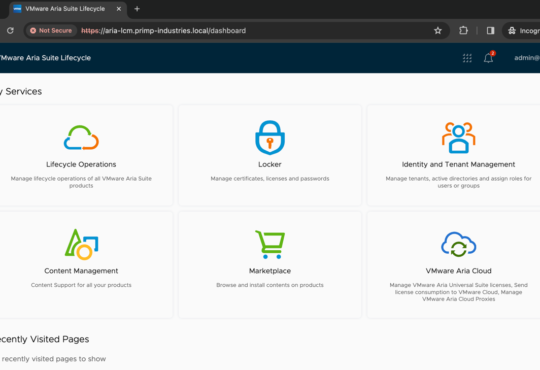Click the VMware Aria Suite Lifecycle header title
540x370 pixels.
pos(45,58)
